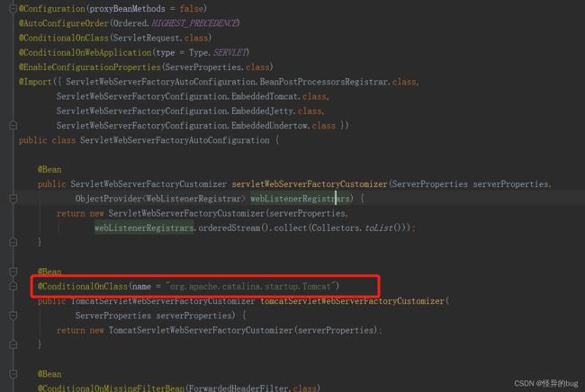
Task: Click the webListenerRegistrars parameter with the caret
Action: tap(300, 199)
